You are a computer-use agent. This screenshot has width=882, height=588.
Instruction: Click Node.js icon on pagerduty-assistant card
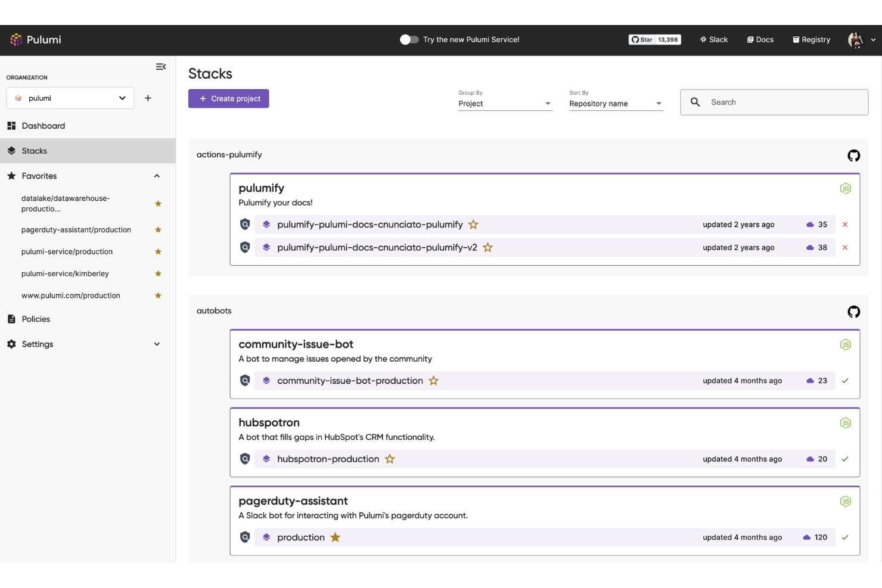tap(846, 502)
